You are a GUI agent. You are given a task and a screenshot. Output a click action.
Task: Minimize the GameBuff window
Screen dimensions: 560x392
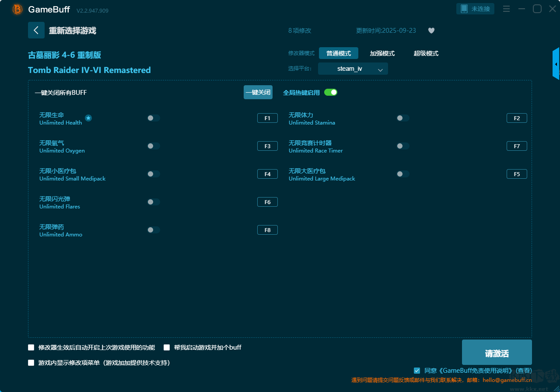click(x=521, y=9)
